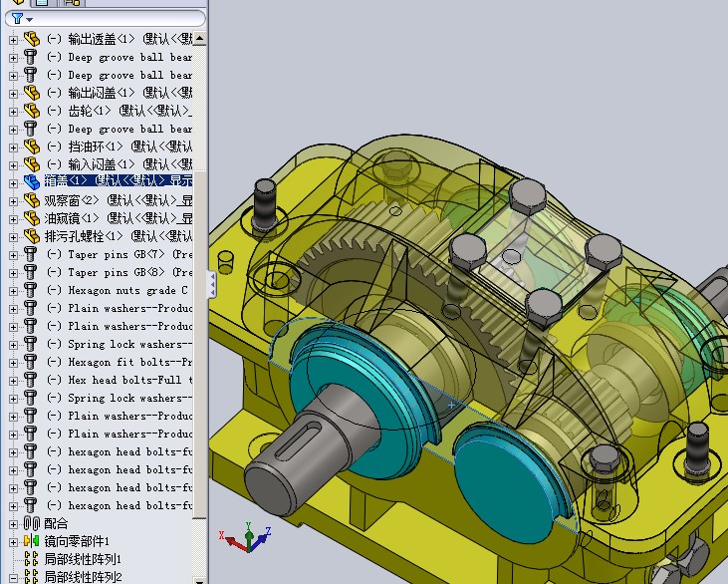Expand the Hexagon nuts grade C node

tap(14, 291)
